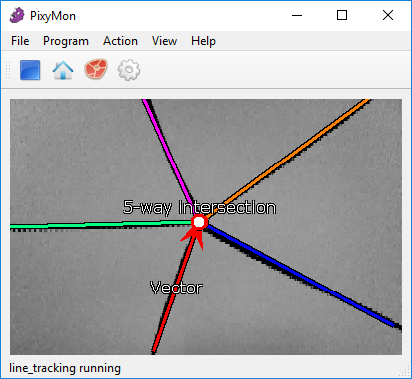Select the orange line in video feed

pyautogui.click(x=288, y=158)
